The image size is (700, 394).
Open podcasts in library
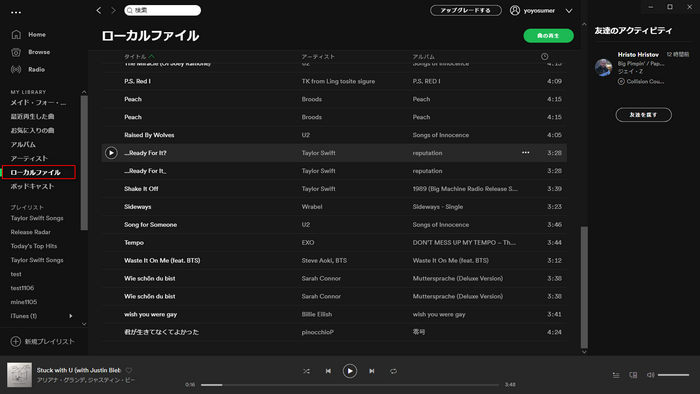coord(32,186)
